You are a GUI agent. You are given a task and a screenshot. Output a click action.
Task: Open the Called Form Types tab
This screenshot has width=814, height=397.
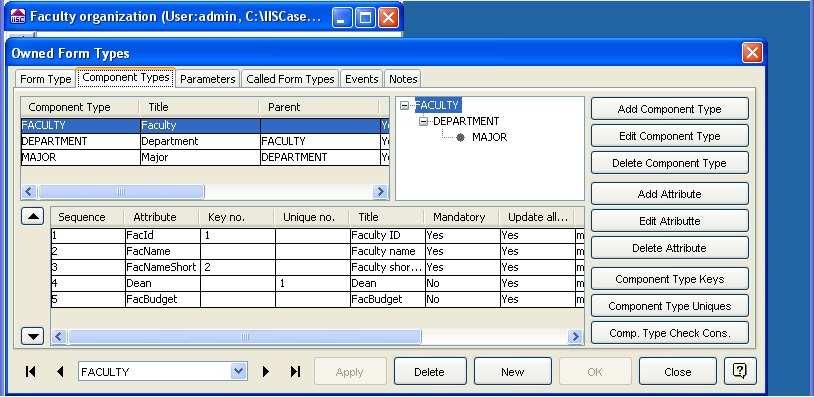pos(290,79)
